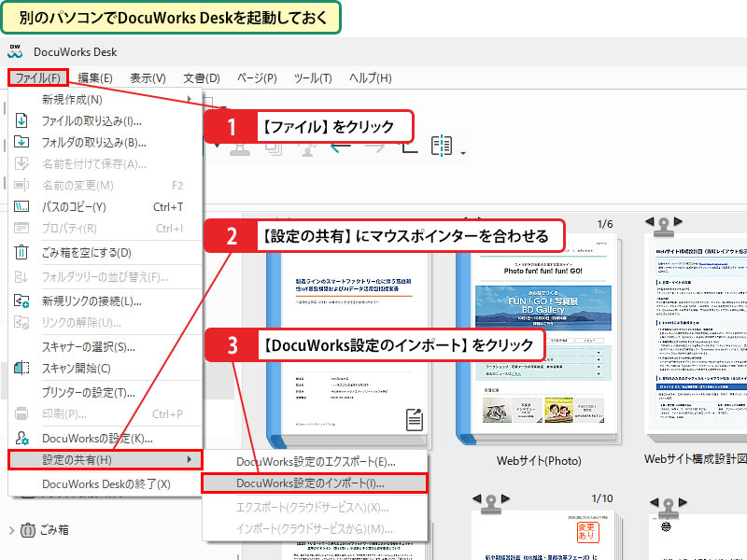Choose フォルダの取り込み(B)... entry

pos(106,143)
